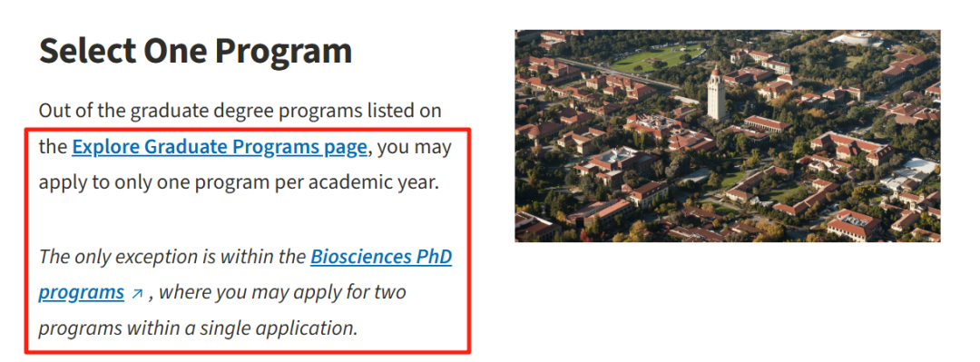Click the word "Select" in the heading
The image size is (980, 362).
tap(87, 52)
